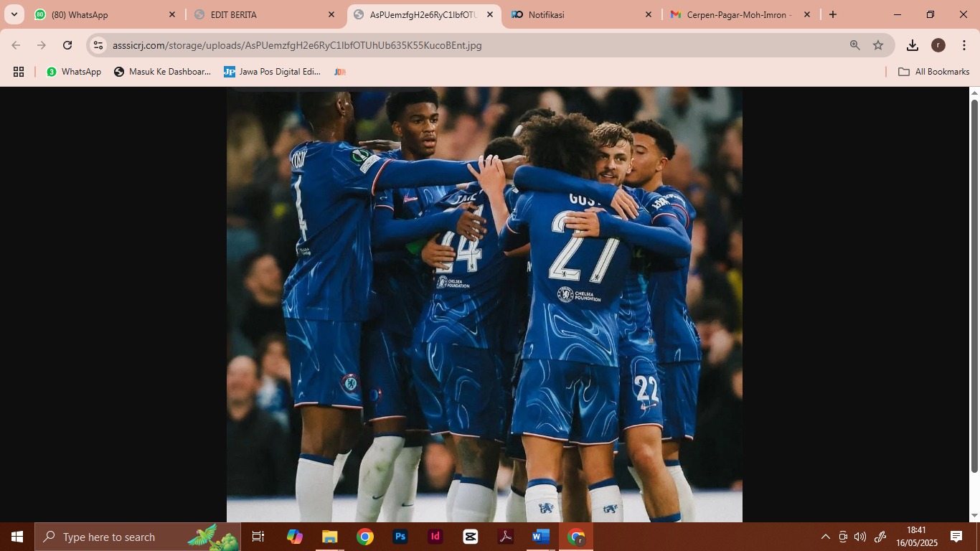Open the Chrome three-dot menu

coord(964,45)
